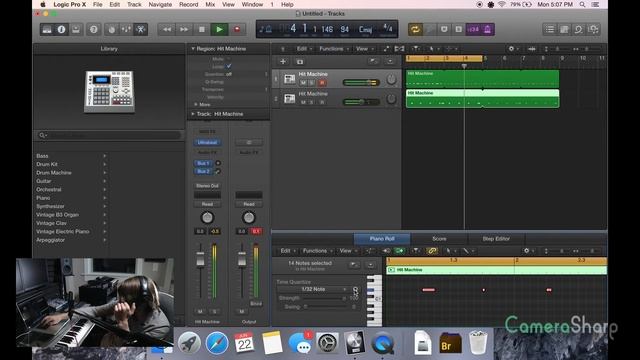Image resolution: width=640 pixels, height=360 pixels.
Task: Click the Bus 2 send button
Action: 203,171
